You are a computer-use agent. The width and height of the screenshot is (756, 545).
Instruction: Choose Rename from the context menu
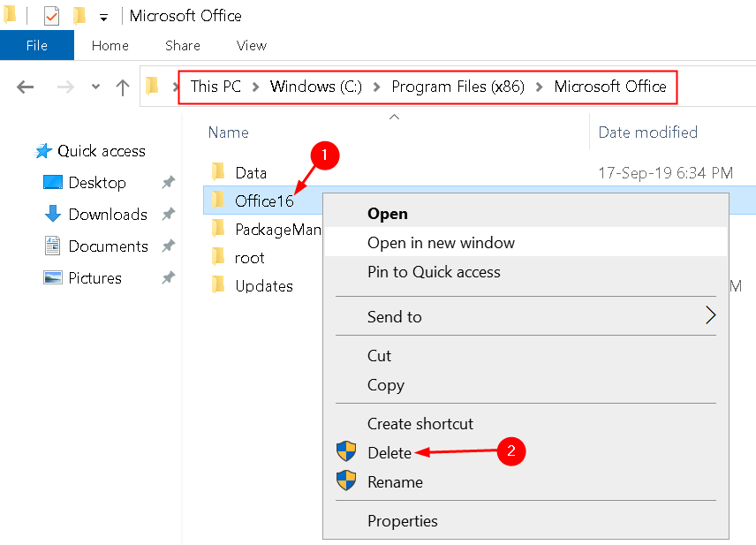click(525, 481)
